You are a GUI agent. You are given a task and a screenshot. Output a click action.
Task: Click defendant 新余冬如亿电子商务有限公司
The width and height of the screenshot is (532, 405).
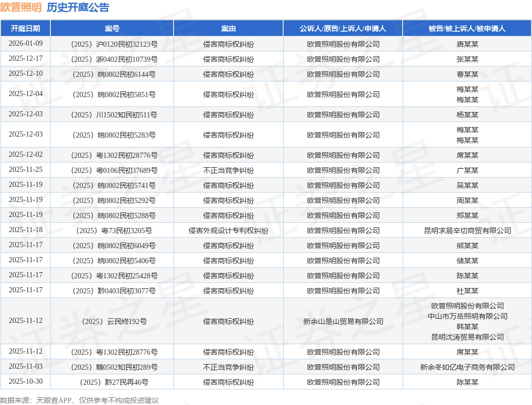tap(467, 367)
